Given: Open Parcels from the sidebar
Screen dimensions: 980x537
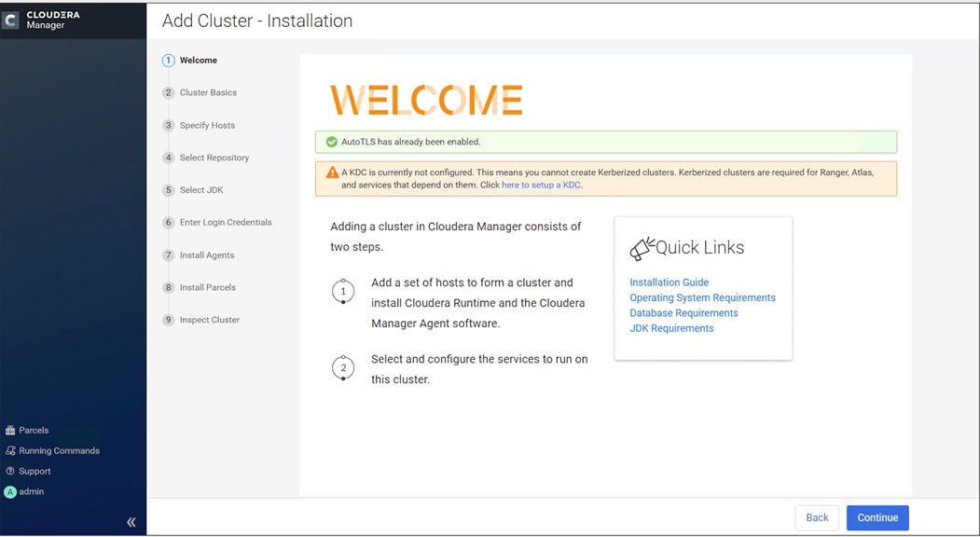Looking at the screenshot, I should 27,430.
